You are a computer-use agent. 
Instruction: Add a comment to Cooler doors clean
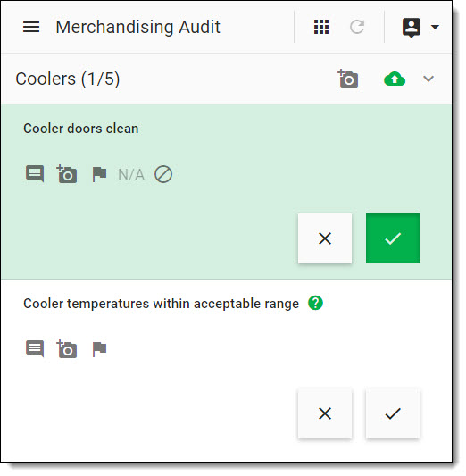point(35,174)
